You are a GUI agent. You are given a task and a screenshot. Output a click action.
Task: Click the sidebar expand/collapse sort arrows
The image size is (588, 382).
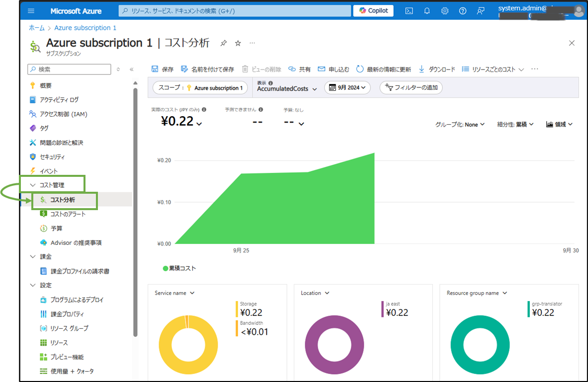[x=118, y=70]
